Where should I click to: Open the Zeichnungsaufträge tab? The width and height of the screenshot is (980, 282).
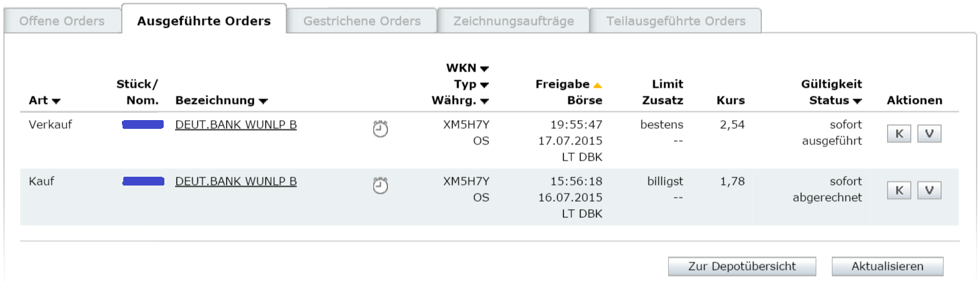[x=513, y=21]
